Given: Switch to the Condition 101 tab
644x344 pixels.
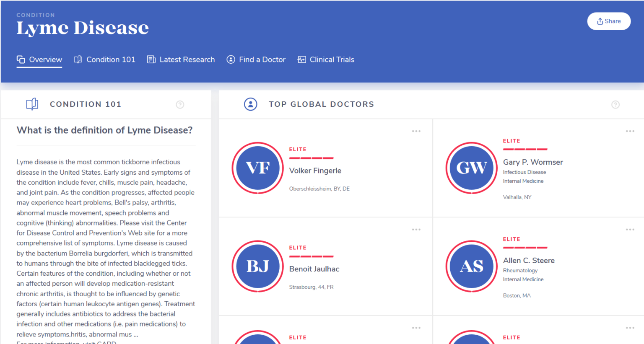Looking at the screenshot, I should (105, 59).
